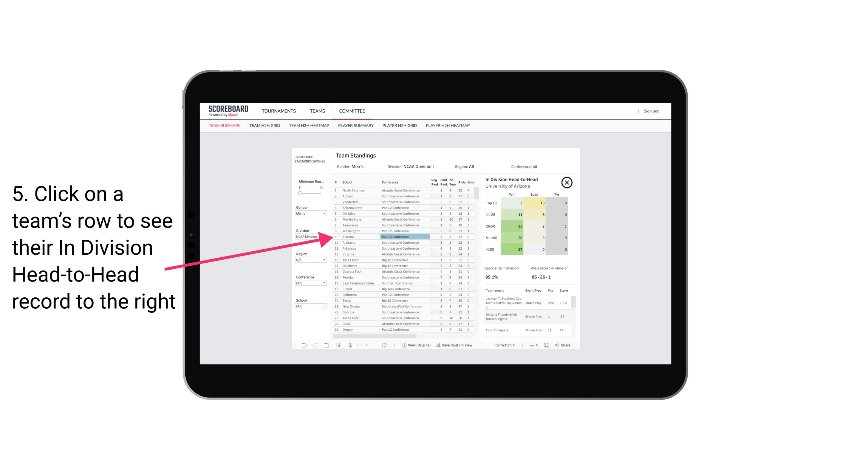The width and height of the screenshot is (868, 467).
Task: Click the download/export icon in toolbar
Action: (530, 345)
